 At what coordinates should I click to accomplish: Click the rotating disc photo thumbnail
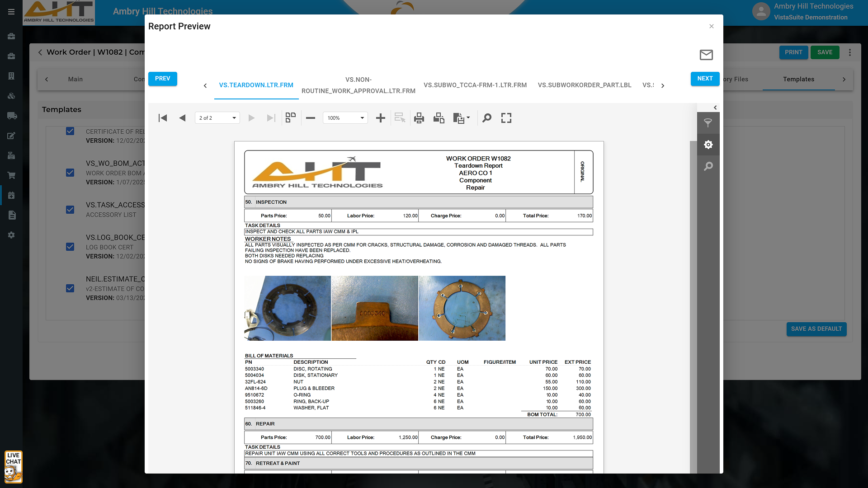[288, 308]
